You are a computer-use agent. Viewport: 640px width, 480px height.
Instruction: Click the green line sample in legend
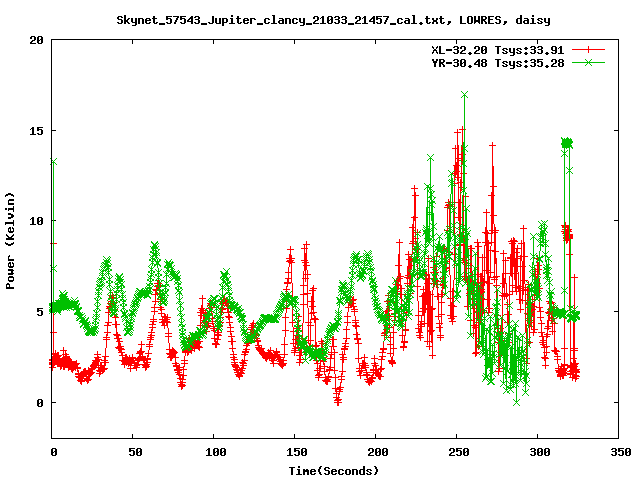[588, 62]
